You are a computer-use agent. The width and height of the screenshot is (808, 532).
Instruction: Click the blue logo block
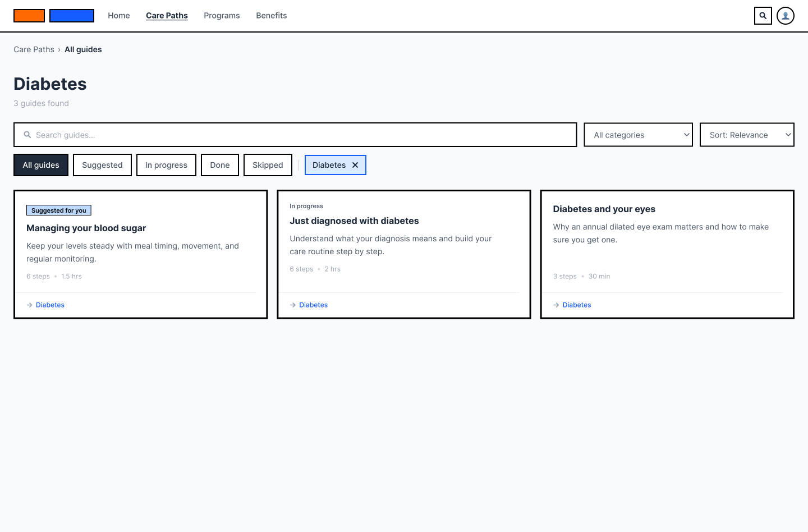pyautogui.click(x=72, y=16)
